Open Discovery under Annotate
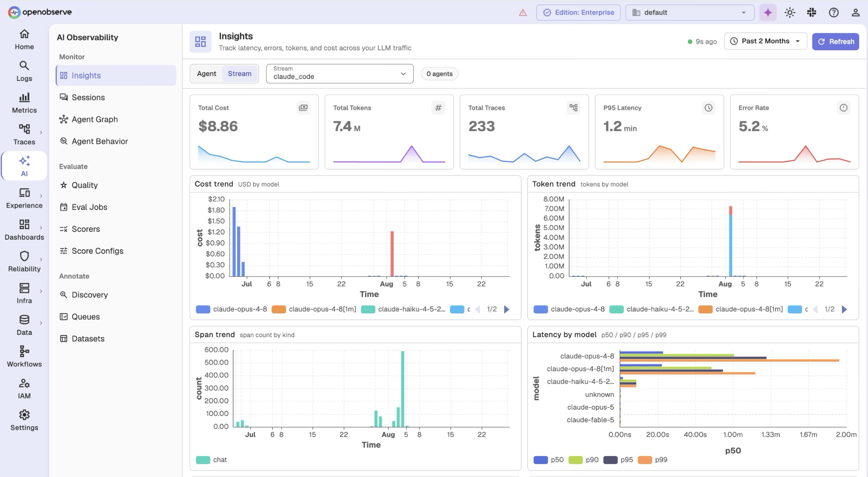 point(116,295)
